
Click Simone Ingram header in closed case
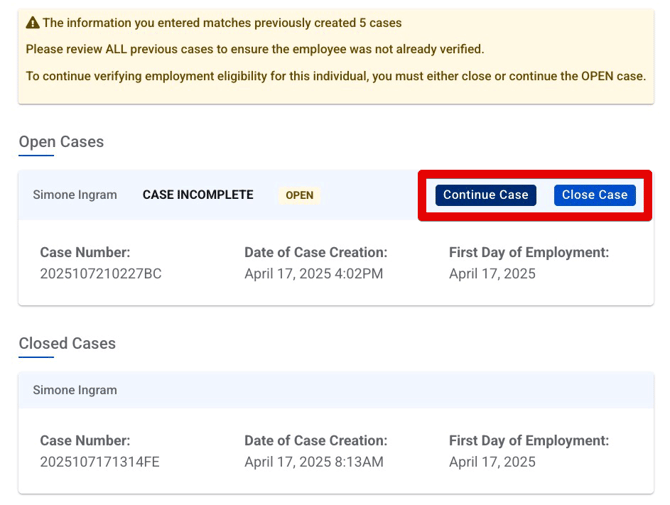[75, 390]
